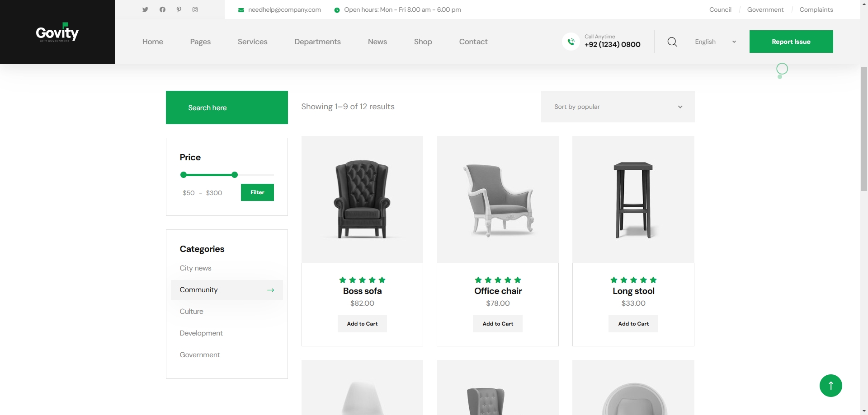
Task: Open the Facebook social icon
Action: (x=162, y=9)
